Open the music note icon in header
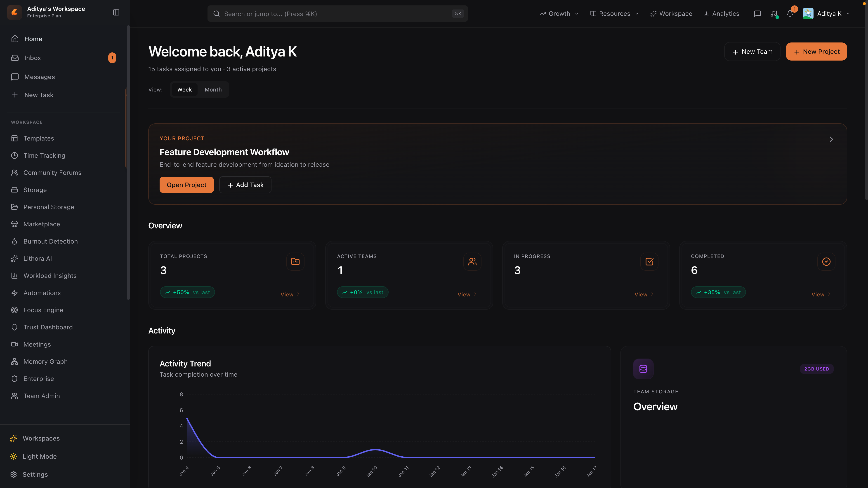Viewport: 868px width, 488px height. tap(774, 14)
